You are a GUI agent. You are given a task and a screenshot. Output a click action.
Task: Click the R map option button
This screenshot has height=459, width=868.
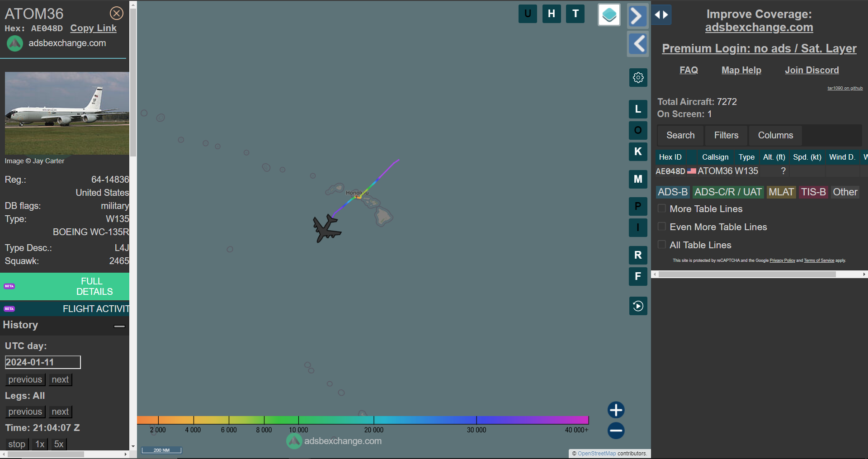(x=638, y=255)
